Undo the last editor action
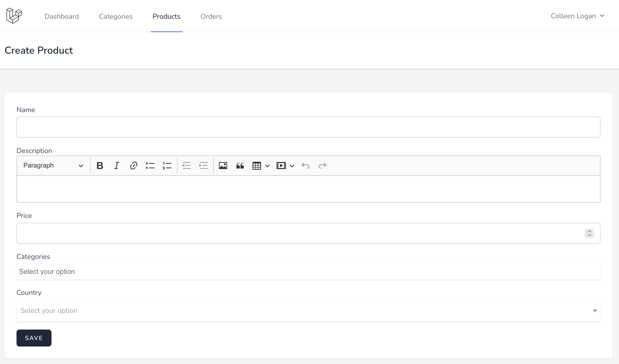 tap(305, 166)
